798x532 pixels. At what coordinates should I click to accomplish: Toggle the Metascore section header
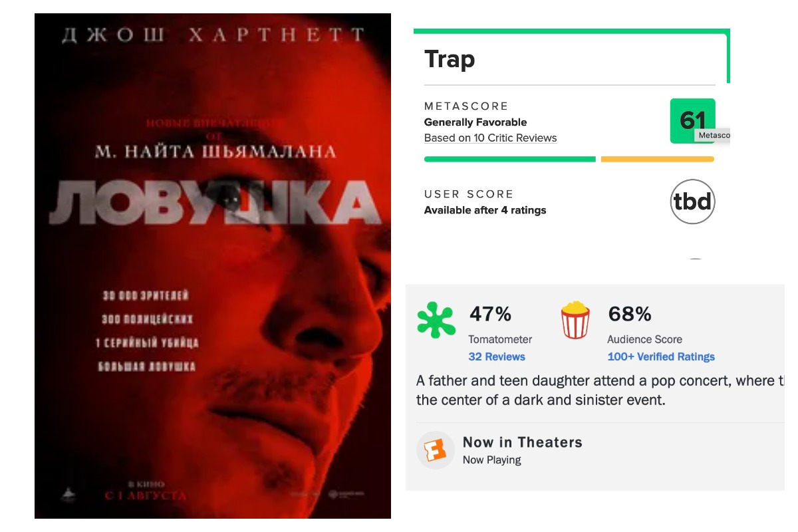[x=466, y=106]
